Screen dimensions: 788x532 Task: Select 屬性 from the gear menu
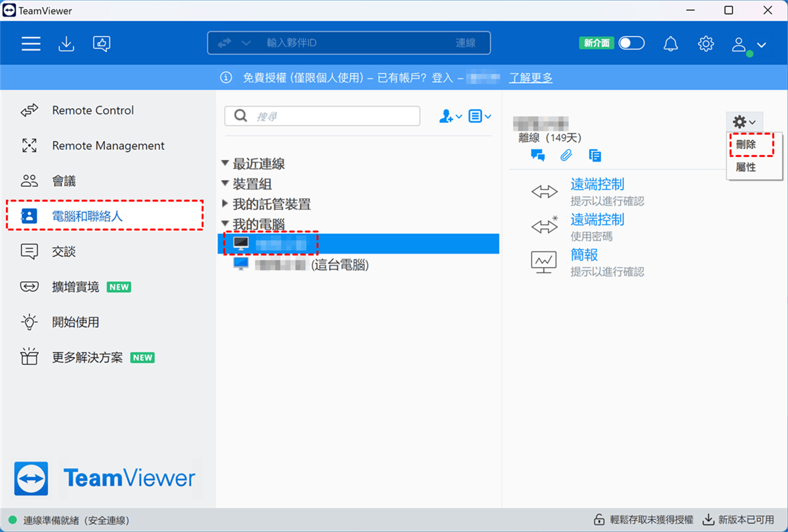click(746, 167)
